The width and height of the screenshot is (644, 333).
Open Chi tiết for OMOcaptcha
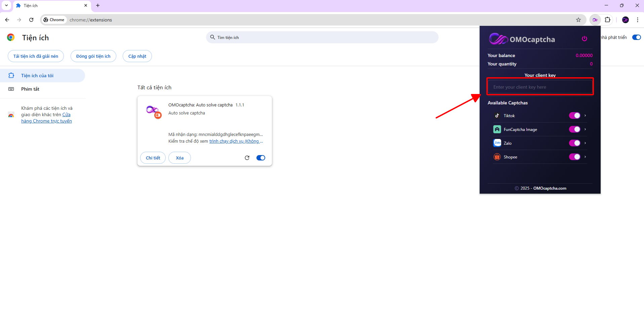coord(153,158)
